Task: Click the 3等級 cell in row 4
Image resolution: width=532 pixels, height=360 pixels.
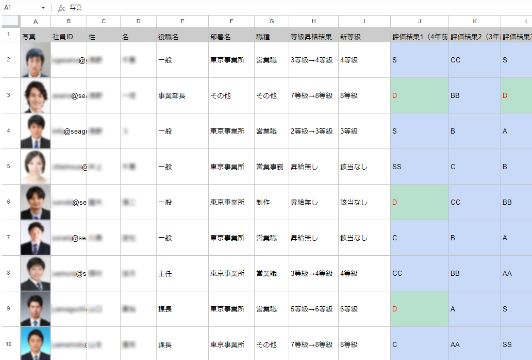Action: pos(364,131)
